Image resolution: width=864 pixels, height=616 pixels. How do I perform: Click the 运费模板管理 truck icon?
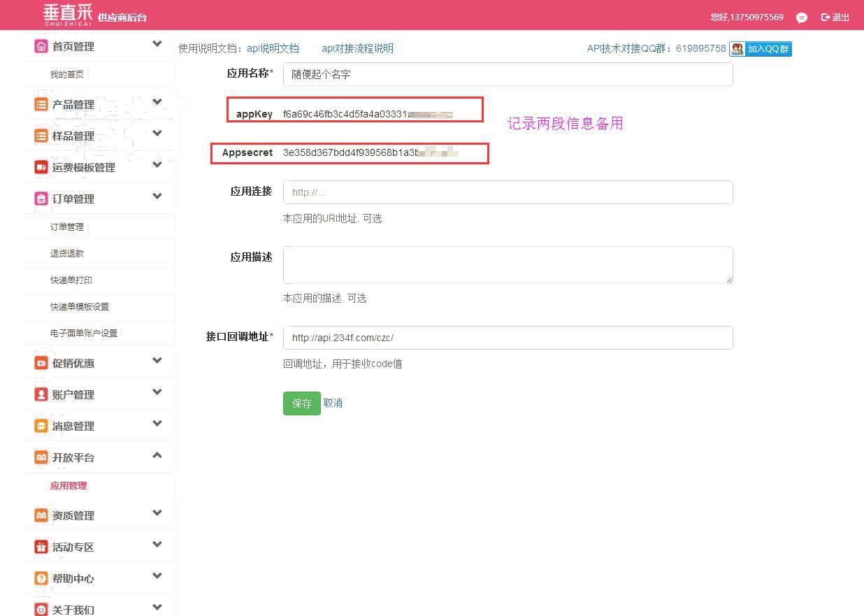(x=41, y=167)
